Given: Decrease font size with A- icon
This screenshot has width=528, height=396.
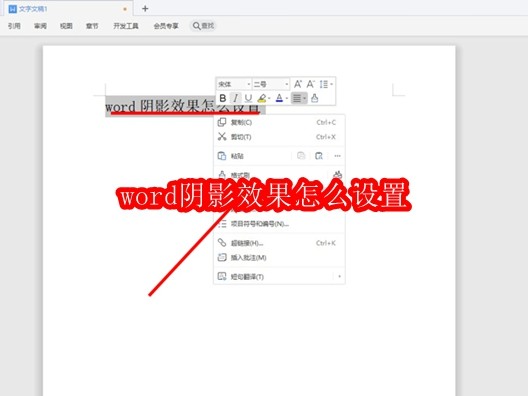Looking at the screenshot, I should pyautogui.click(x=310, y=84).
